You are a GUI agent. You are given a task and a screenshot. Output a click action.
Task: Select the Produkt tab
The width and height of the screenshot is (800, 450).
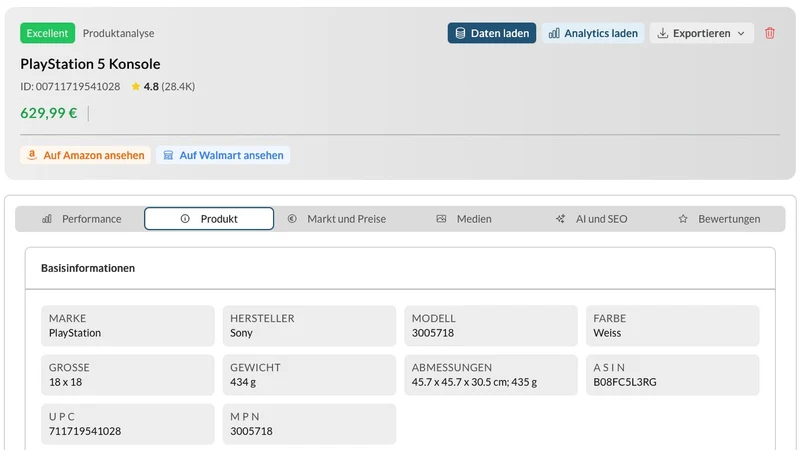[x=209, y=219]
